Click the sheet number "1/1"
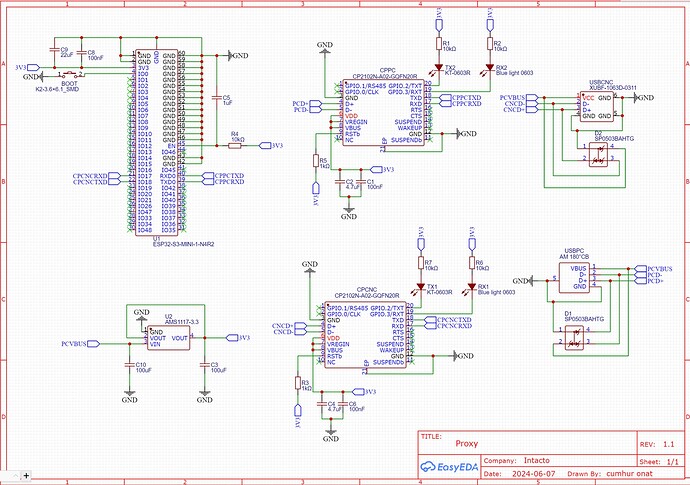The image size is (690, 485). pos(673,462)
